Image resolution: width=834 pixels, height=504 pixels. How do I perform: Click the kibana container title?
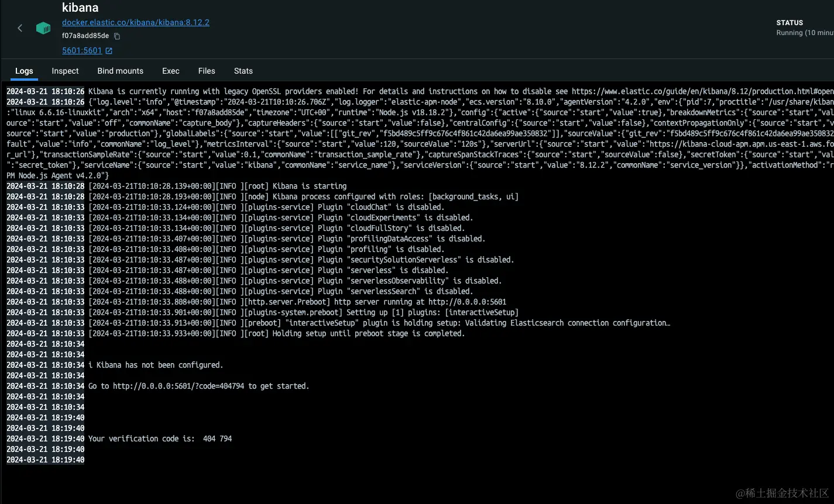pos(80,8)
